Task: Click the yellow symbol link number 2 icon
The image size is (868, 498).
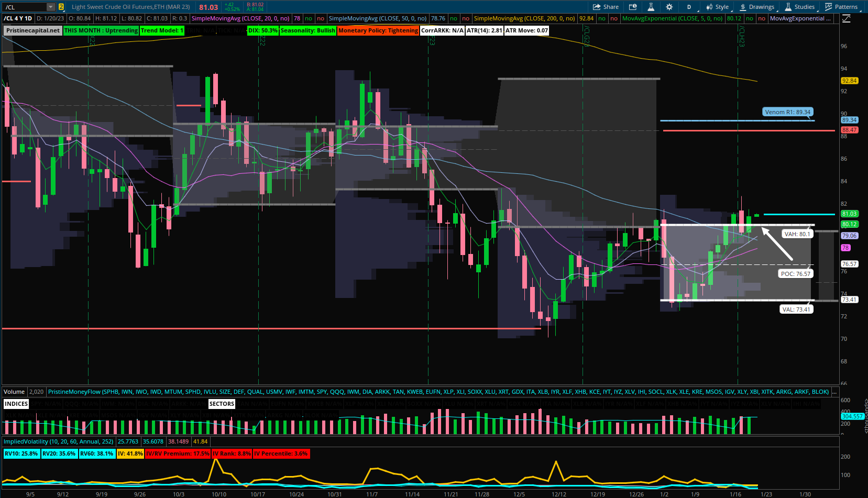Action: tap(61, 7)
